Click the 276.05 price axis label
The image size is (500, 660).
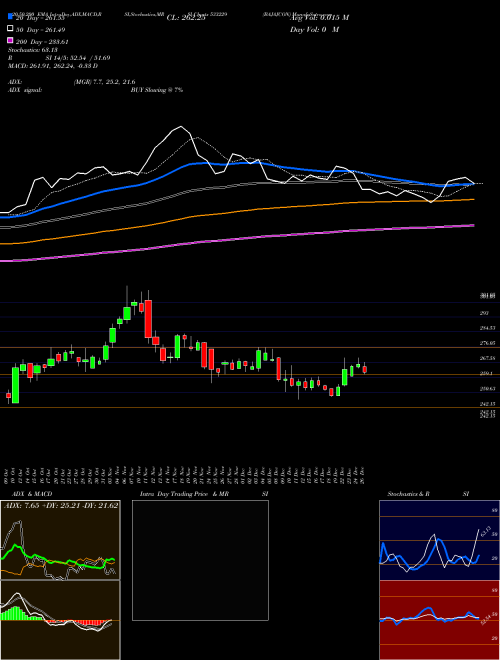tap(487, 343)
